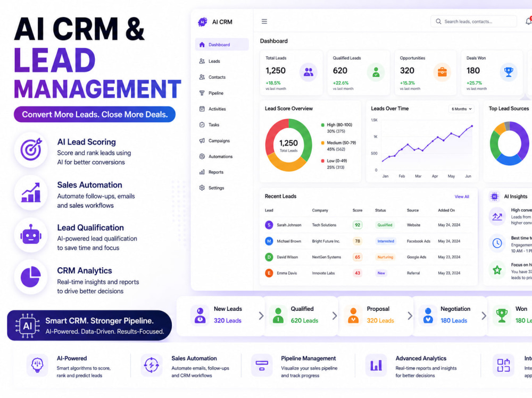This screenshot has width=532, height=398.
Task: Open Campaigns in the sidebar
Action: 222,140
